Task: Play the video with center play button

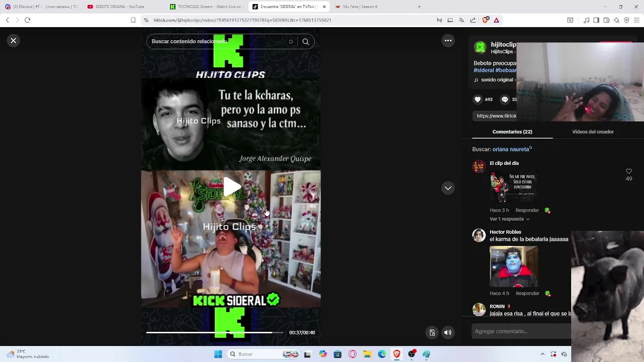Action: [231, 187]
